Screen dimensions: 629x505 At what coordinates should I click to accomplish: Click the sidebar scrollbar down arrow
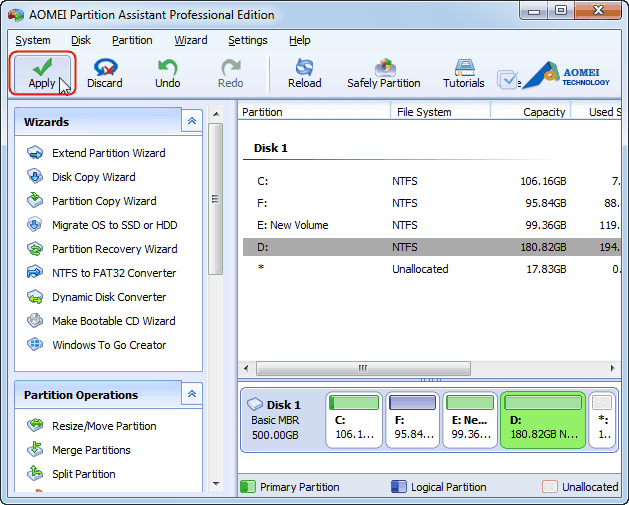click(x=216, y=484)
